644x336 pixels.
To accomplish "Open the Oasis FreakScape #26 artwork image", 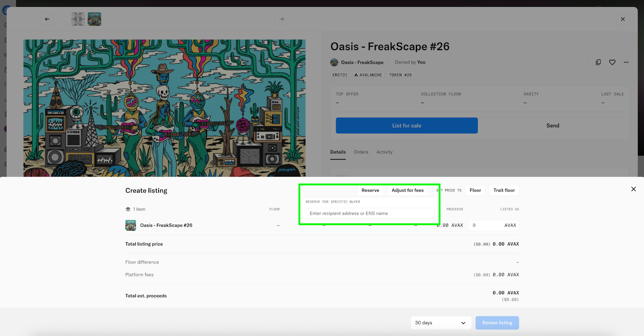I will [x=164, y=108].
